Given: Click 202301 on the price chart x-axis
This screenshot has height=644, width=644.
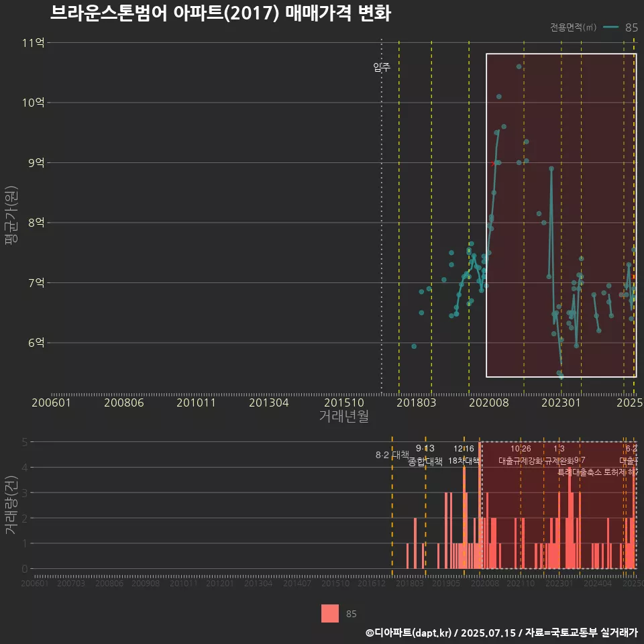Looking at the screenshot, I should [561, 402].
